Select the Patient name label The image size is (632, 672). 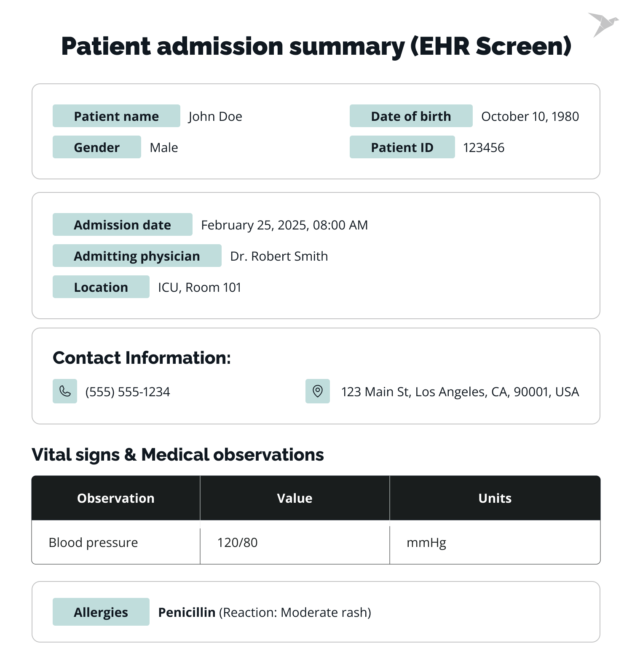click(x=116, y=116)
